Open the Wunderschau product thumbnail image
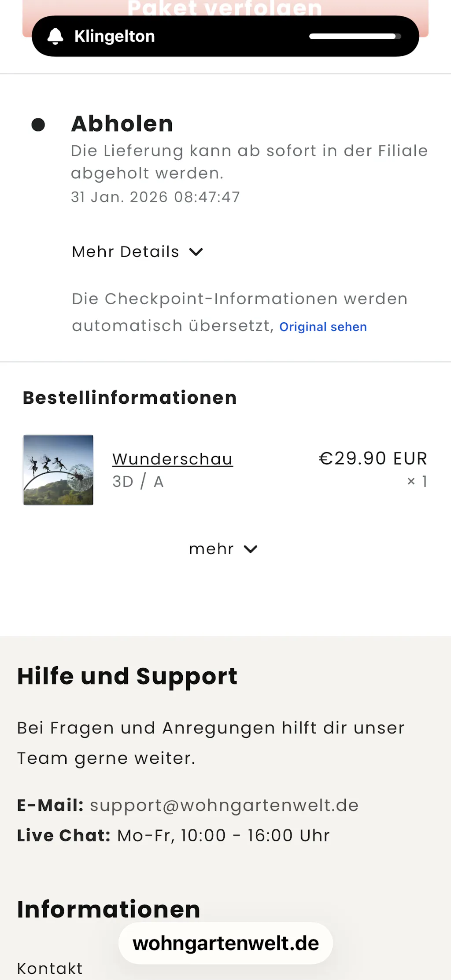451x980 pixels. tap(58, 470)
